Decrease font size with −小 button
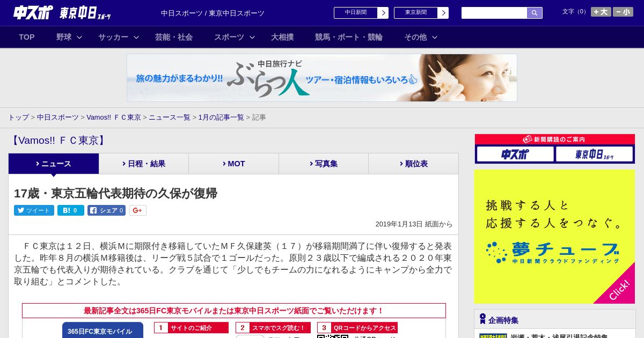Screen dimensions: 644x338 click(623, 12)
